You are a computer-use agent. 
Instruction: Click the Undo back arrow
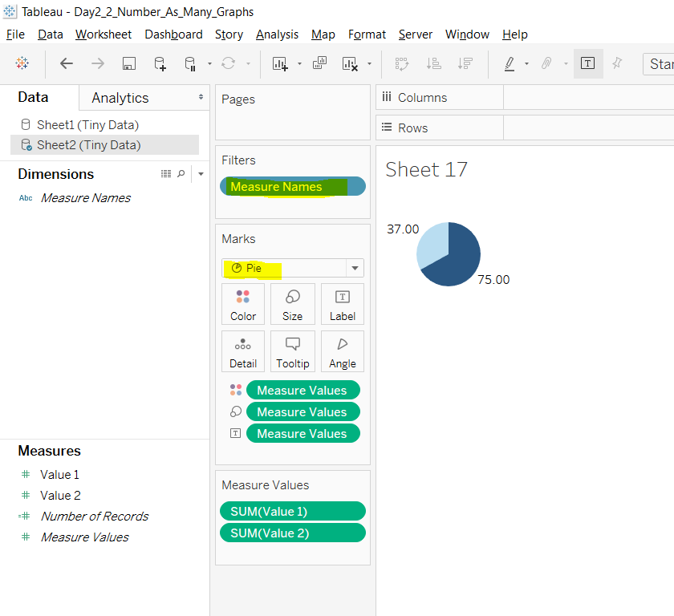click(66, 63)
